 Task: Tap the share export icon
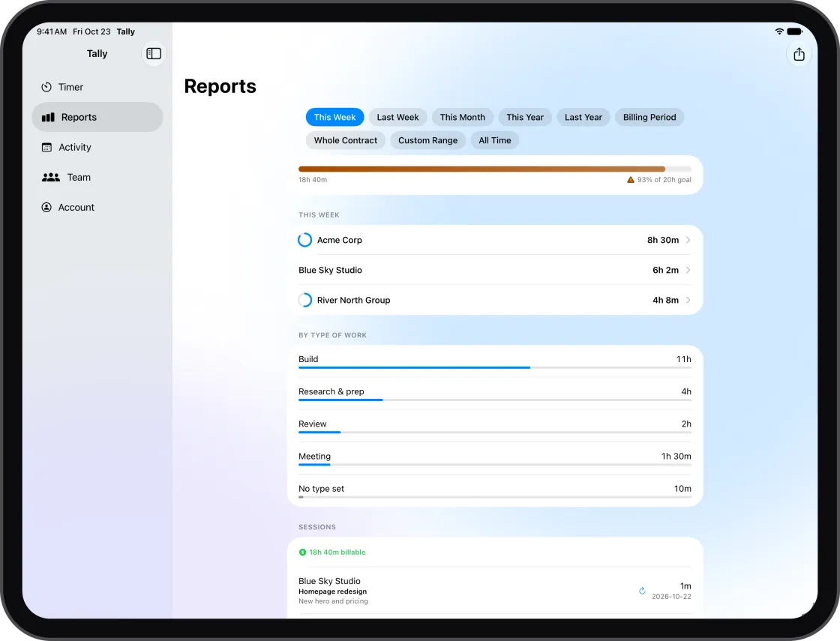click(799, 54)
